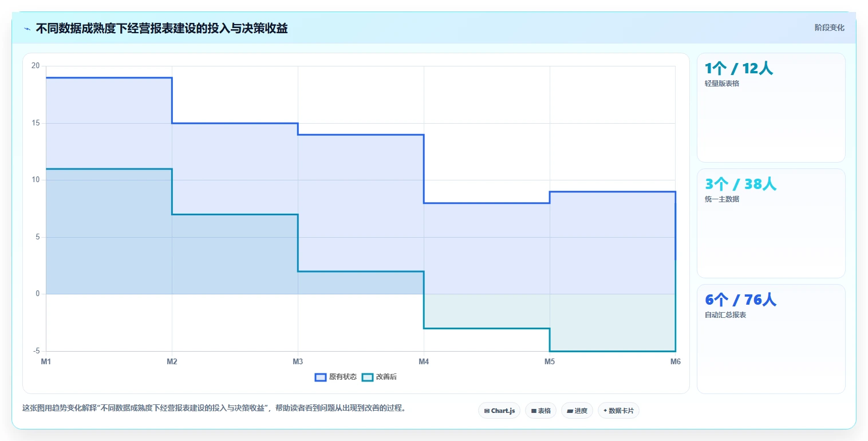This screenshot has width=868, height=441.
Task: Click the 进度 chip
Action: (577, 411)
